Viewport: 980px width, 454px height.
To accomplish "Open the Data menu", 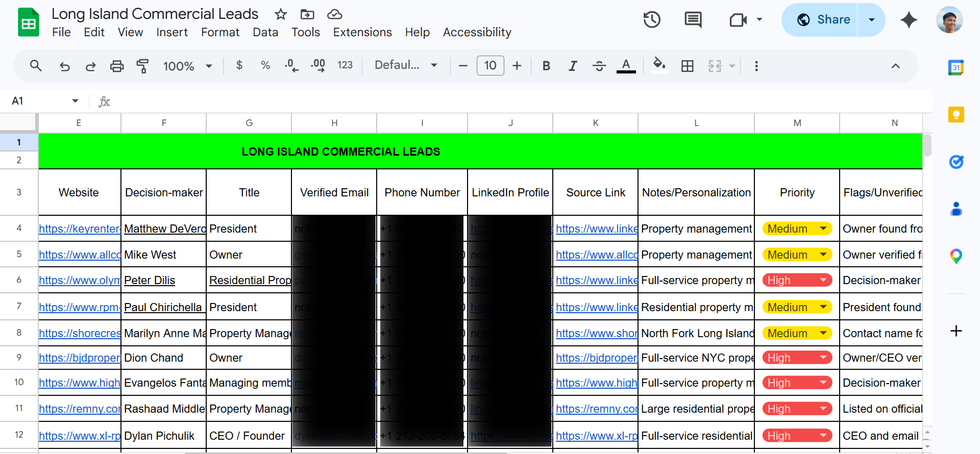I will pyautogui.click(x=265, y=32).
